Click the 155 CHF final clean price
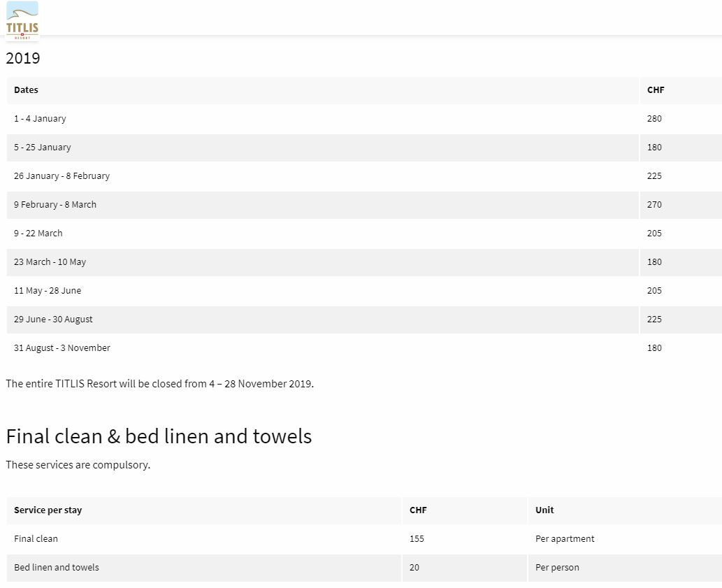 coord(417,539)
